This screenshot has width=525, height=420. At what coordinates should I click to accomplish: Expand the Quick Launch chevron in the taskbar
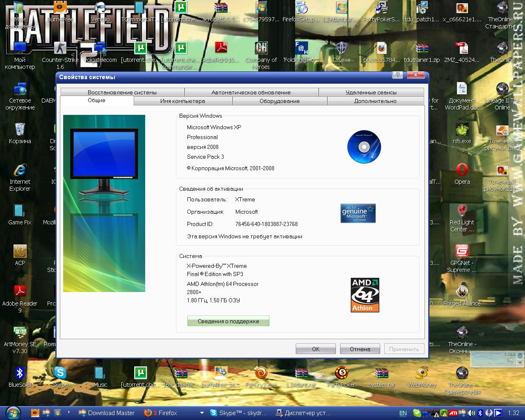[x=69, y=411]
